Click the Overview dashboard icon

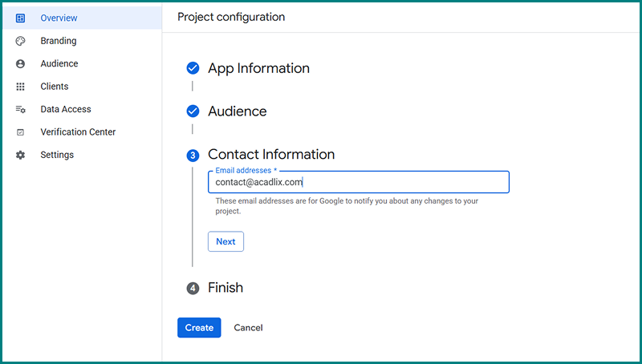pyautogui.click(x=21, y=18)
